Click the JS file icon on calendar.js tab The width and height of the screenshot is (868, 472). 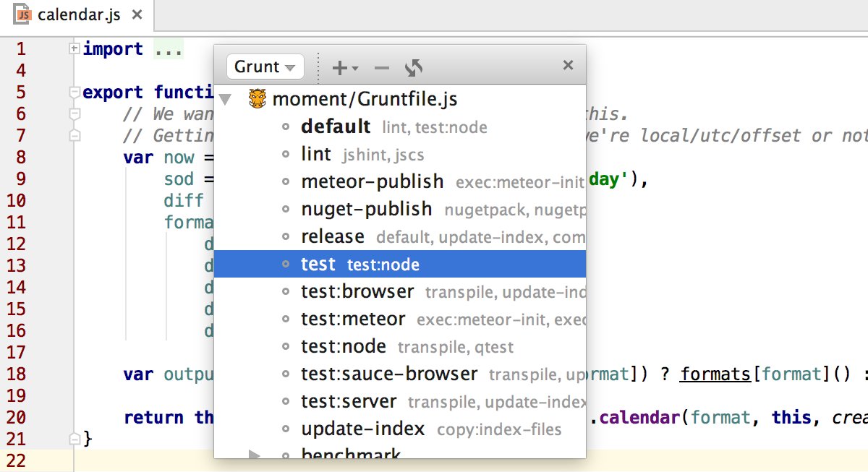(22, 14)
